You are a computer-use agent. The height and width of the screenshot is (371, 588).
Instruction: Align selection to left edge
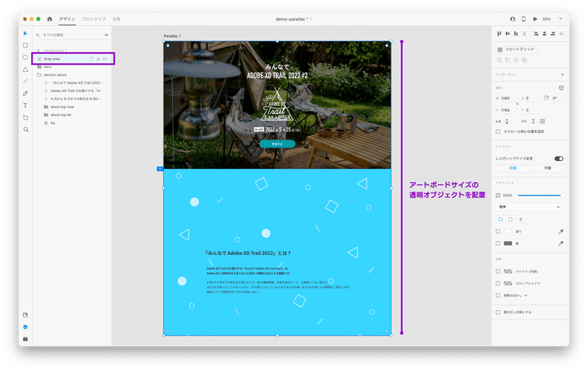(536, 34)
